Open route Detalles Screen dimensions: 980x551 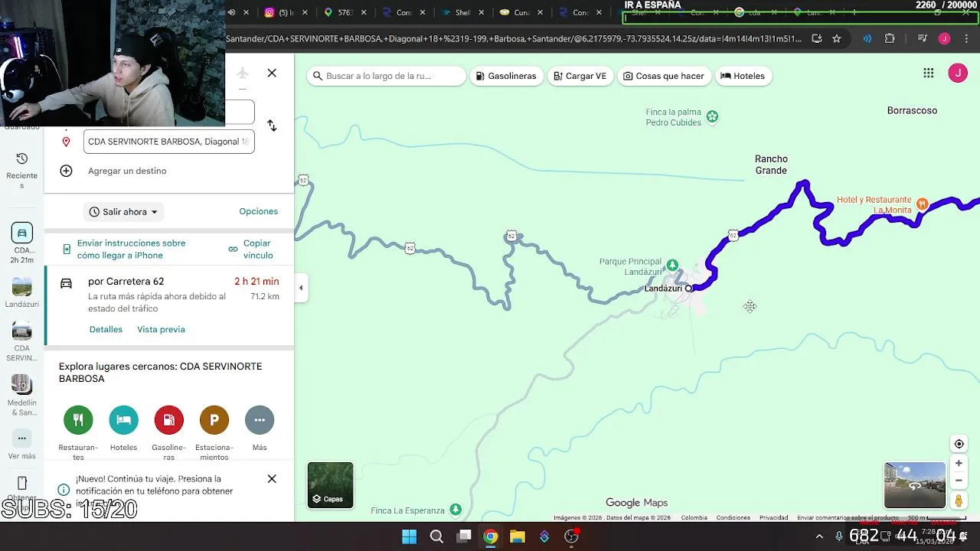coord(106,329)
